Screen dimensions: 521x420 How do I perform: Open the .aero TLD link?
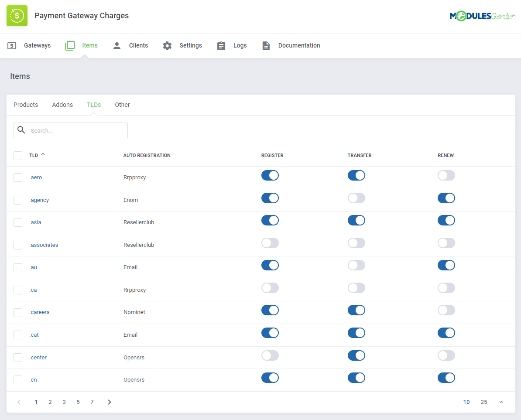35,178
